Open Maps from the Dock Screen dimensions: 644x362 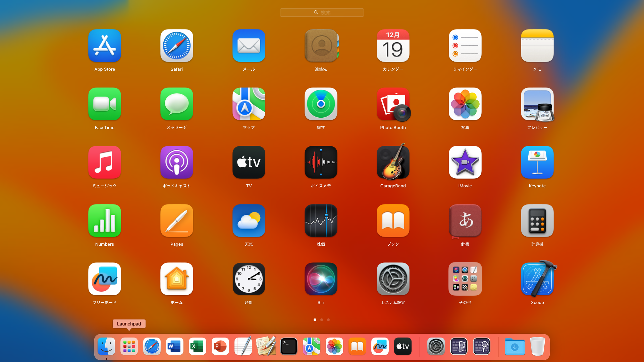pos(312,346)
